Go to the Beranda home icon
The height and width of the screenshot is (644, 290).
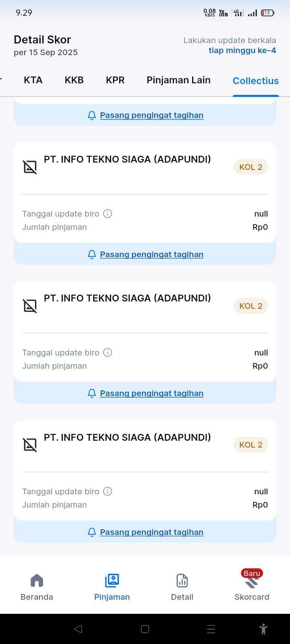point(37,581)
